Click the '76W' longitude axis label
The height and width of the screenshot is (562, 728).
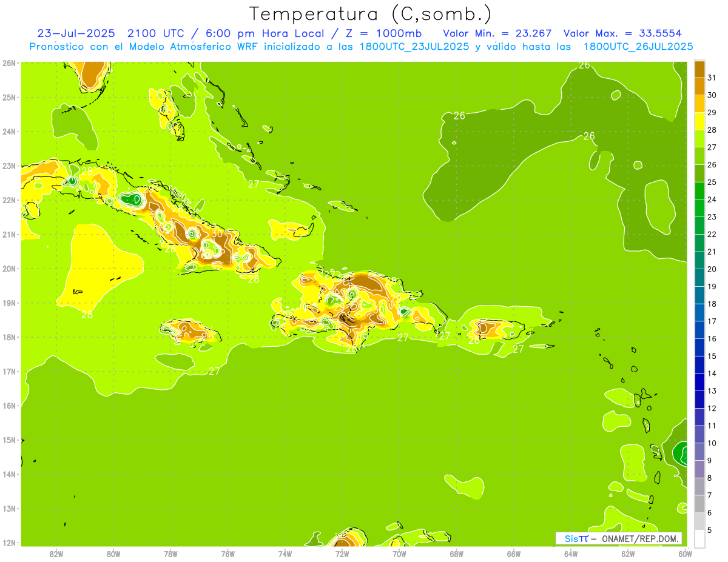[228, 554]
